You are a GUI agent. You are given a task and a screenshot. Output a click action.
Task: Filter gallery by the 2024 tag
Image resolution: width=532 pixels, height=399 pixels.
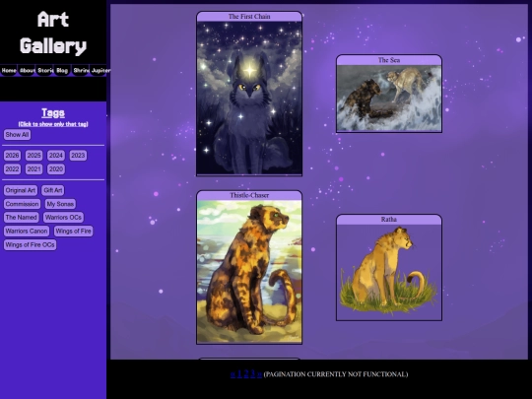pyautogui.click(x=56, y=156)
